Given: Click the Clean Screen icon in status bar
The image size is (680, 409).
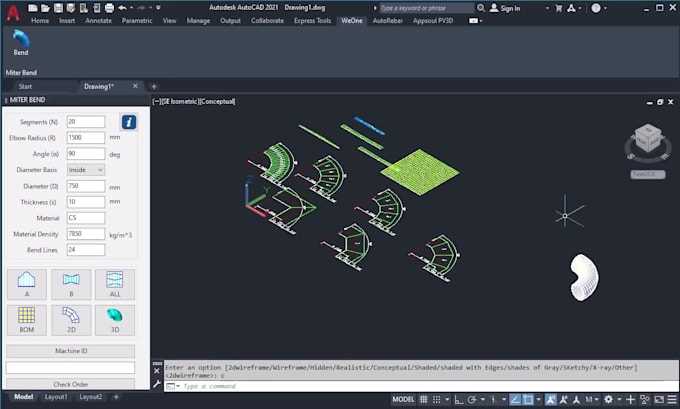Looking at the screenshot, I should pyautogui.click(x=659, y=399).
